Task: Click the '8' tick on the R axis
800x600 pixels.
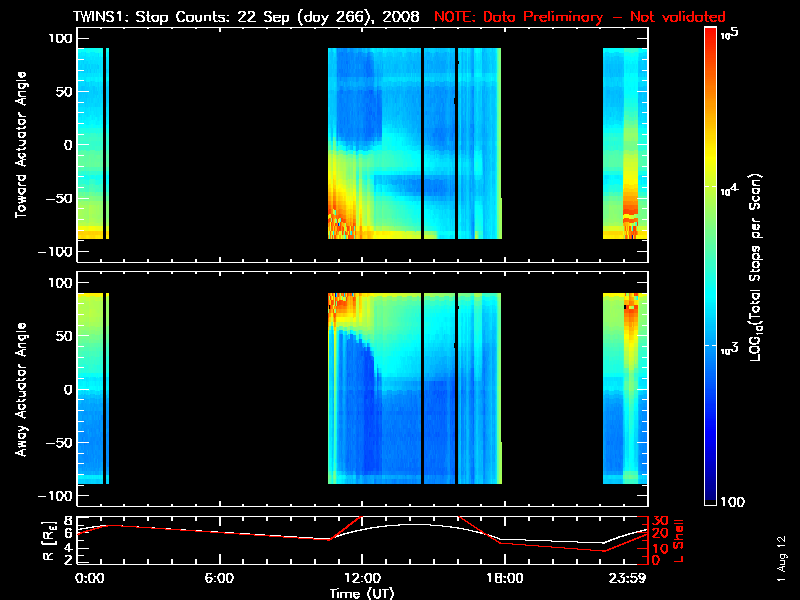Action: point(69,521)
